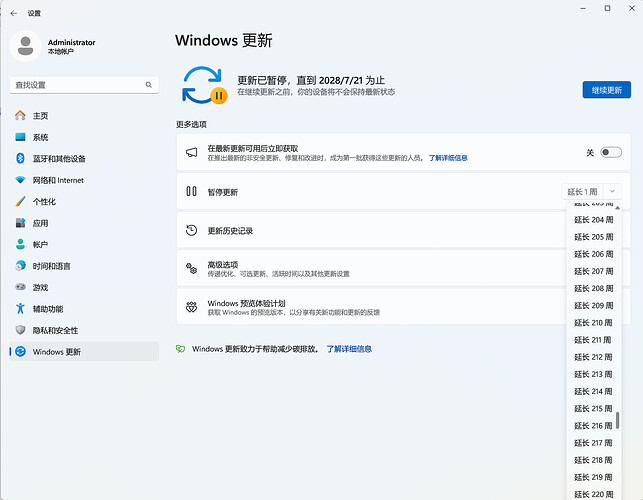The image size is (643, 500).
Task: Maximize the Settings window
Action: tap(607, 8)
